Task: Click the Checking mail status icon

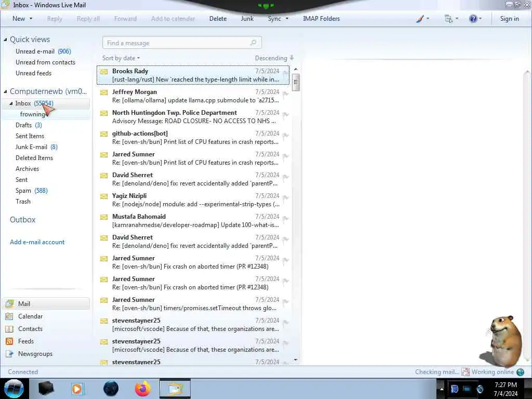Action: 465,372
